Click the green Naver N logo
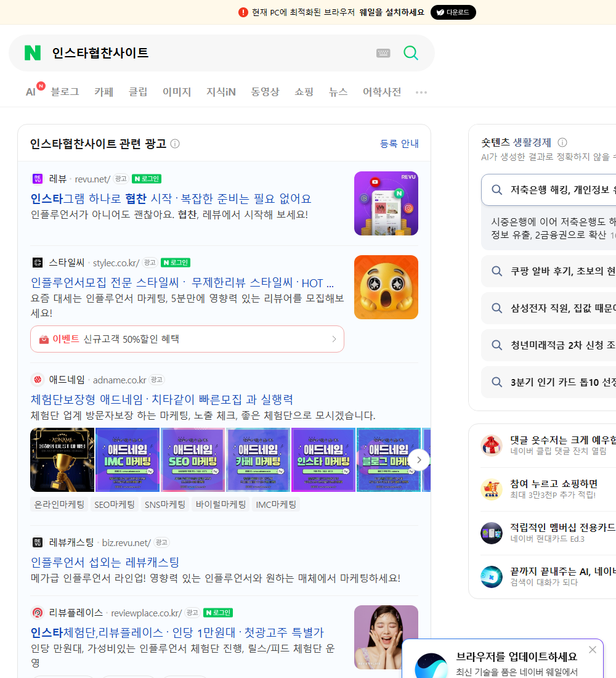 tap(33, 53)
